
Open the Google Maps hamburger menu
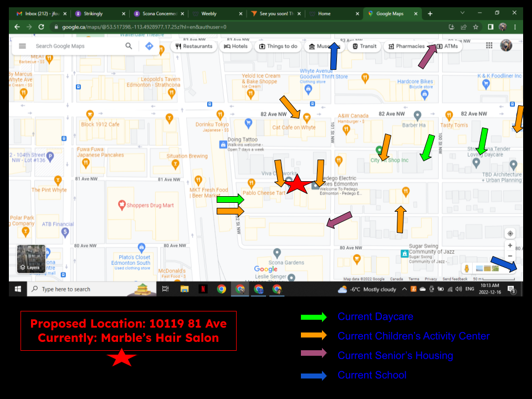(x=22, y=46)
